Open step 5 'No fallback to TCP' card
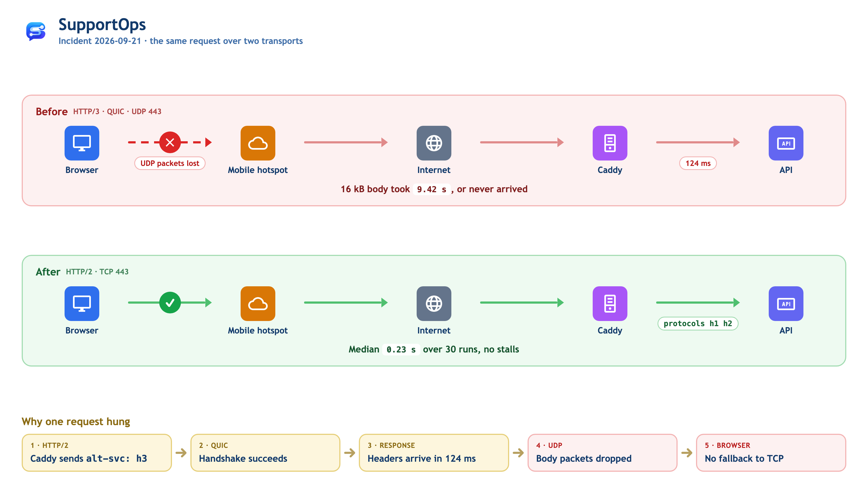Image resolution: width=868 pixels, height=488 pixels. pyautogui.click(x=771, y=453)
